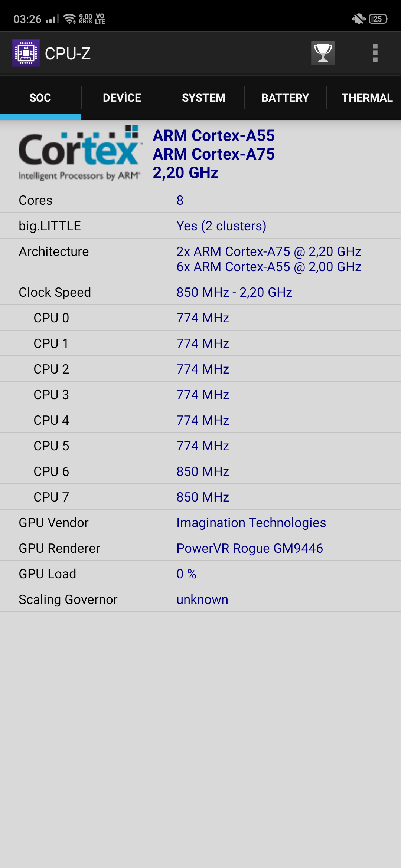Screen dimensions: 401x868
Task: Tap the battery level indicator
Action: [x=378, y=19]
